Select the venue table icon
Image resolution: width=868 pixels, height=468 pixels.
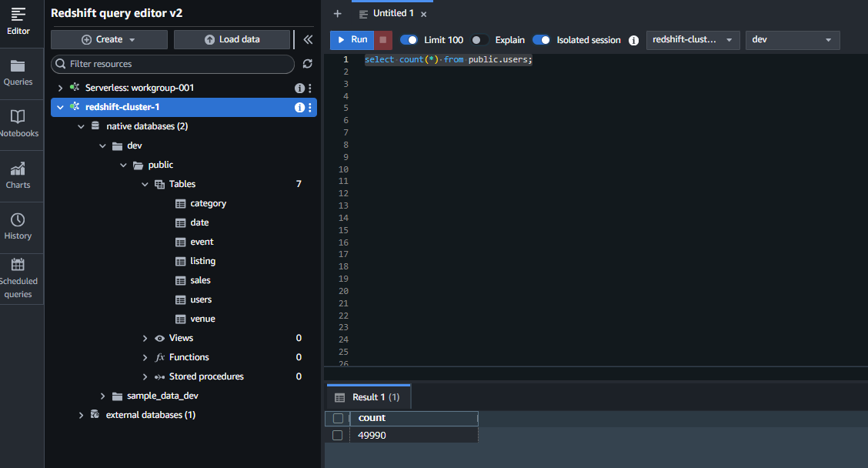[x=181, y=319]
